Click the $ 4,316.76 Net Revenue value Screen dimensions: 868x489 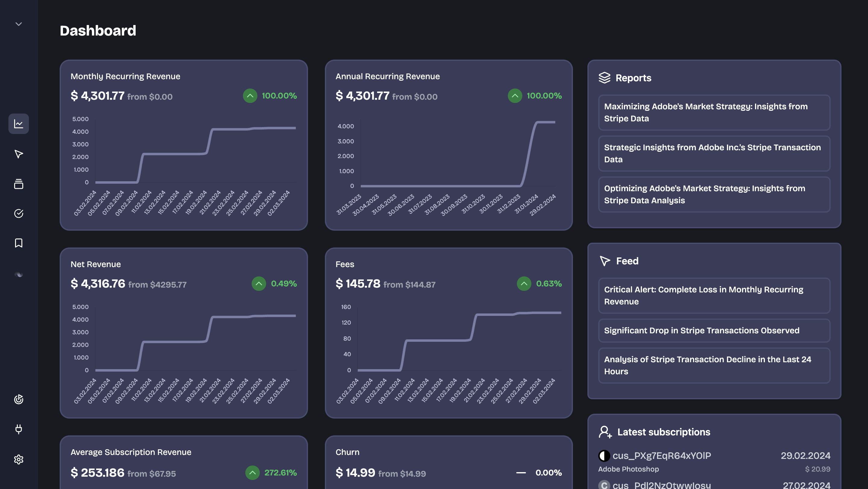(x=98, y=284)
